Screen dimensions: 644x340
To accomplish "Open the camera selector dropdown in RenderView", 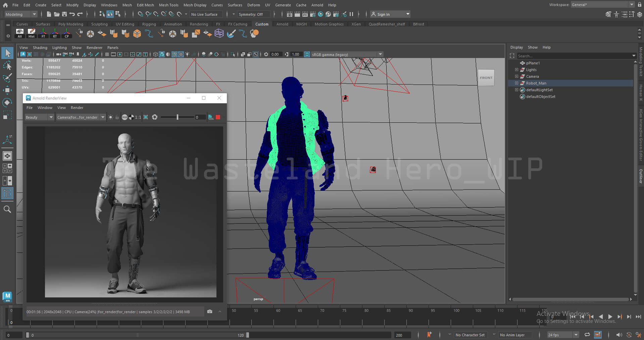I will click(x=81, y=117).
